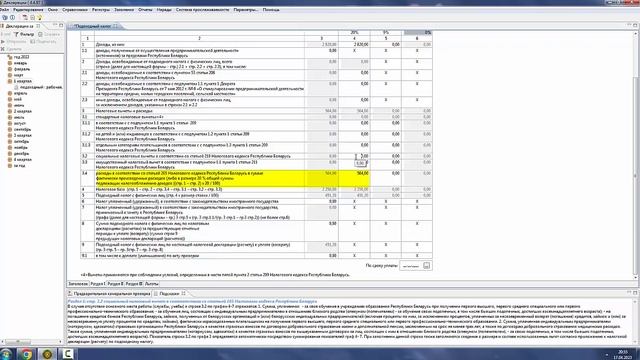
Task: Select 'сентябрь' in the declarations tree
Action: 22,129
